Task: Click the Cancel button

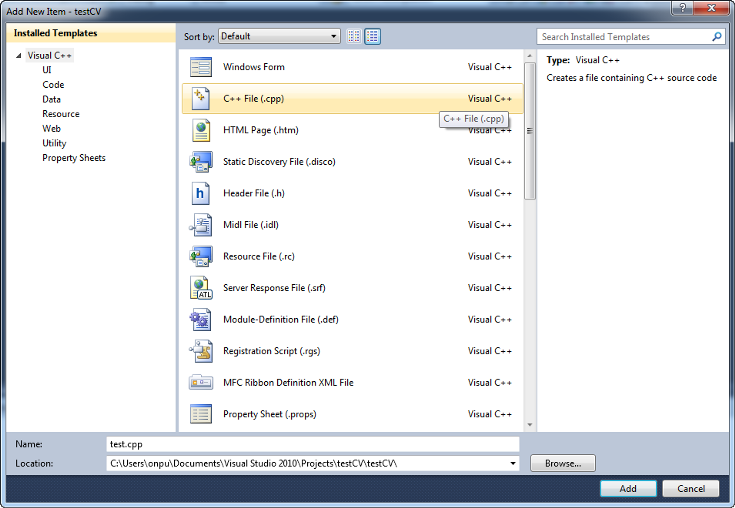Action: [691, 488]
